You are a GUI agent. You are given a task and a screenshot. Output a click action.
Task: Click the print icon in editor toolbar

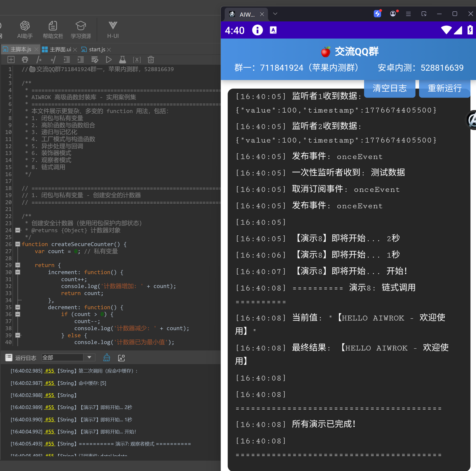[x=25, y=60]
